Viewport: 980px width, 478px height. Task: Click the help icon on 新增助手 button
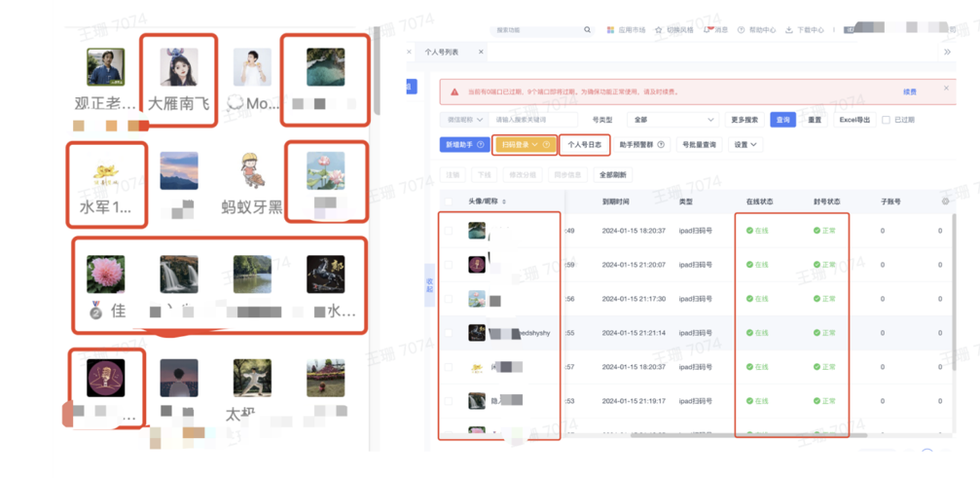tap(480, 144)
